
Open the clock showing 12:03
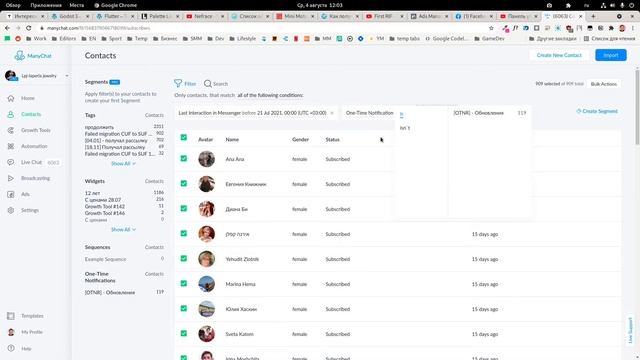pyautogui.click(x=320, y=5)
